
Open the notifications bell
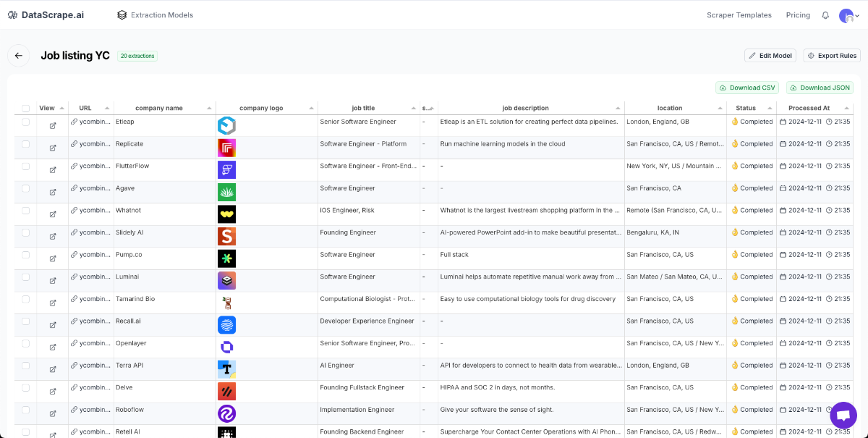click(x=825, y=15)
